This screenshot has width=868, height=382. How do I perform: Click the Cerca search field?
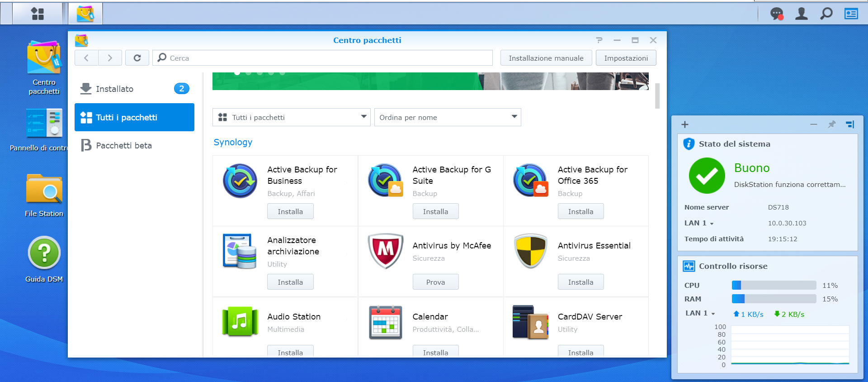coord(322,58)
